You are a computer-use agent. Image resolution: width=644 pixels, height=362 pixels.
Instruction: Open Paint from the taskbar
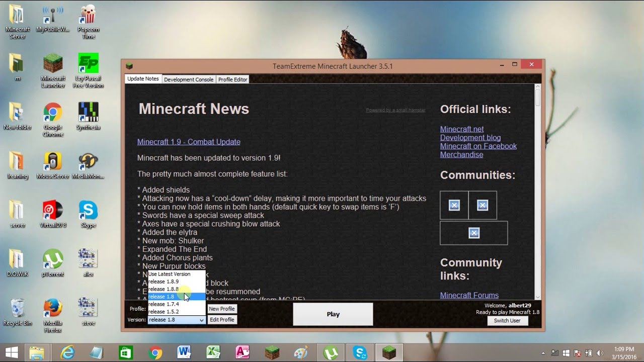click(x=301, y=352)
